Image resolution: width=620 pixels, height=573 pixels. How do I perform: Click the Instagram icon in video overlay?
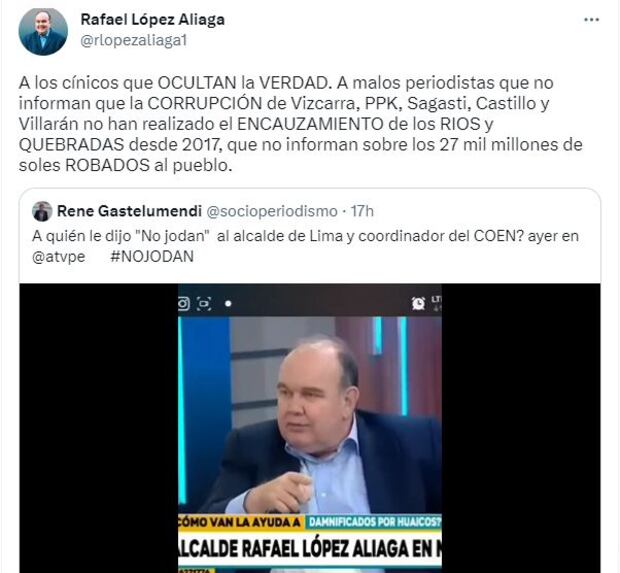[x=183, y=303]
